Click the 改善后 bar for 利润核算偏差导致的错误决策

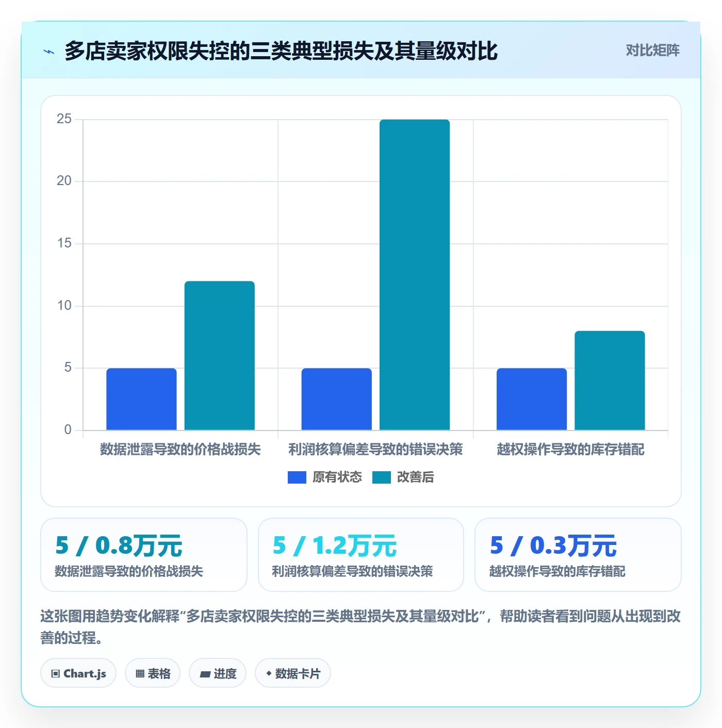pyautogui.click(x=415, y=275)
